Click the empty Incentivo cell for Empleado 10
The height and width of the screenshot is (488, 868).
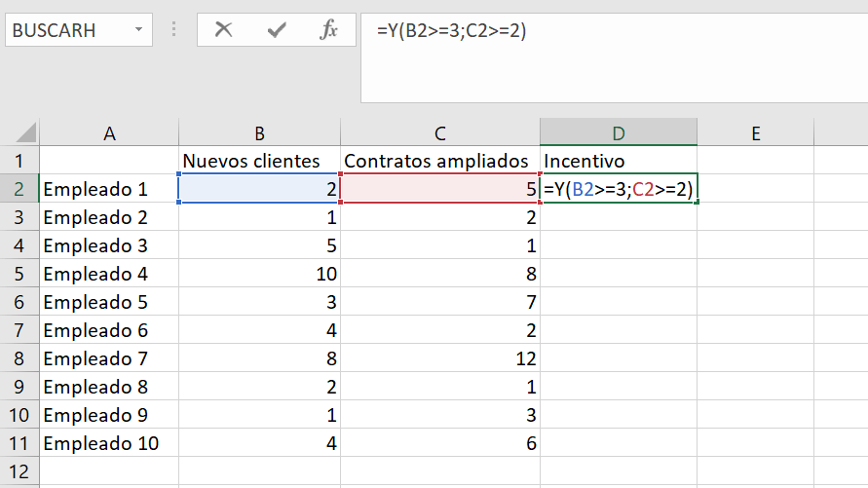[619, 443]
